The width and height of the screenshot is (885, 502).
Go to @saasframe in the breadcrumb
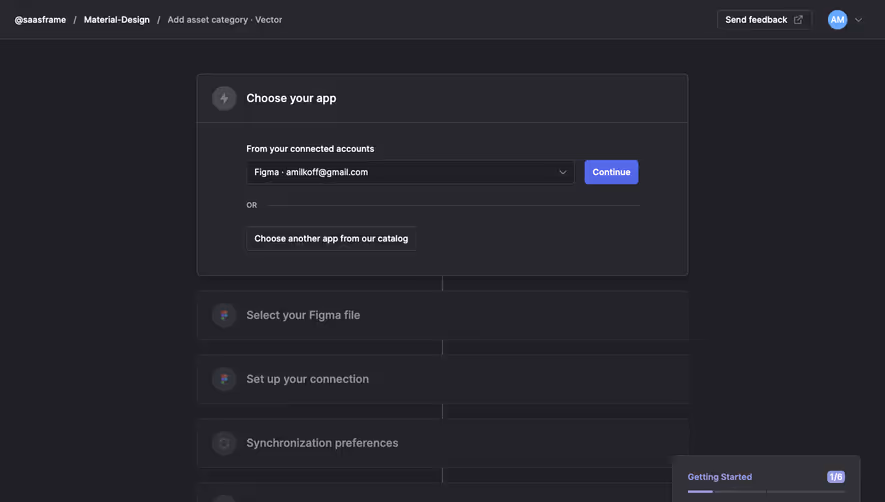click(x=40, y=20)
